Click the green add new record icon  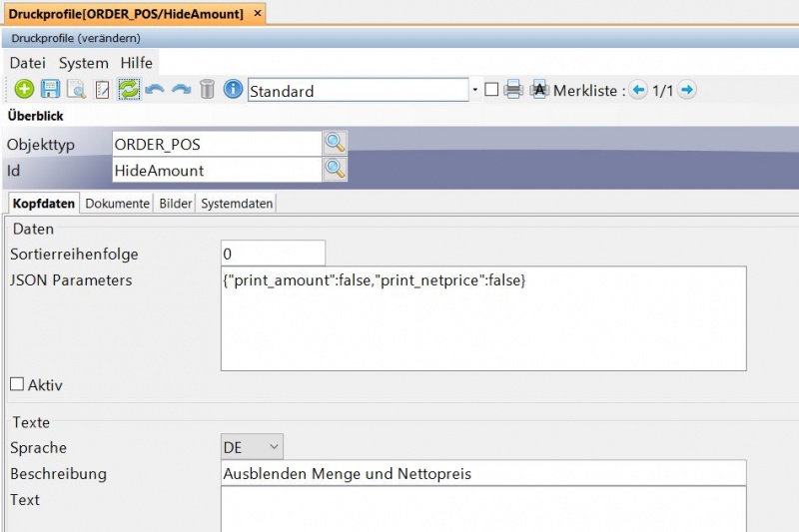[24, 90]
